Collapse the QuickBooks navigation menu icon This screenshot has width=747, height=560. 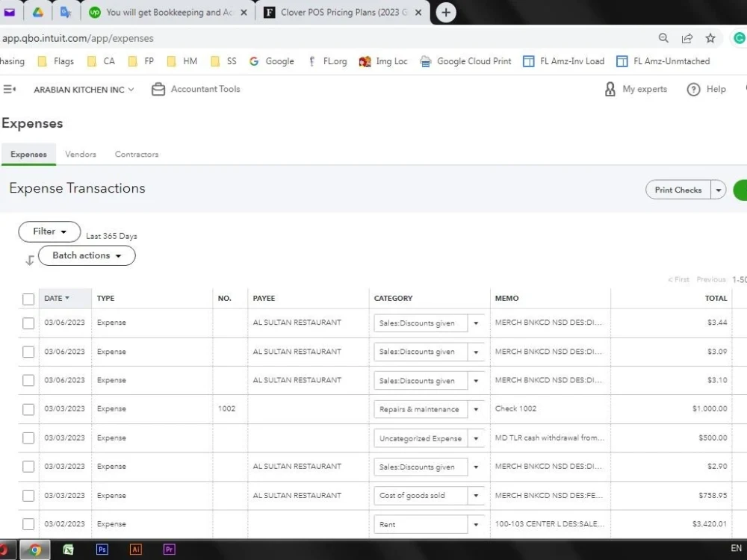[10, 89]
